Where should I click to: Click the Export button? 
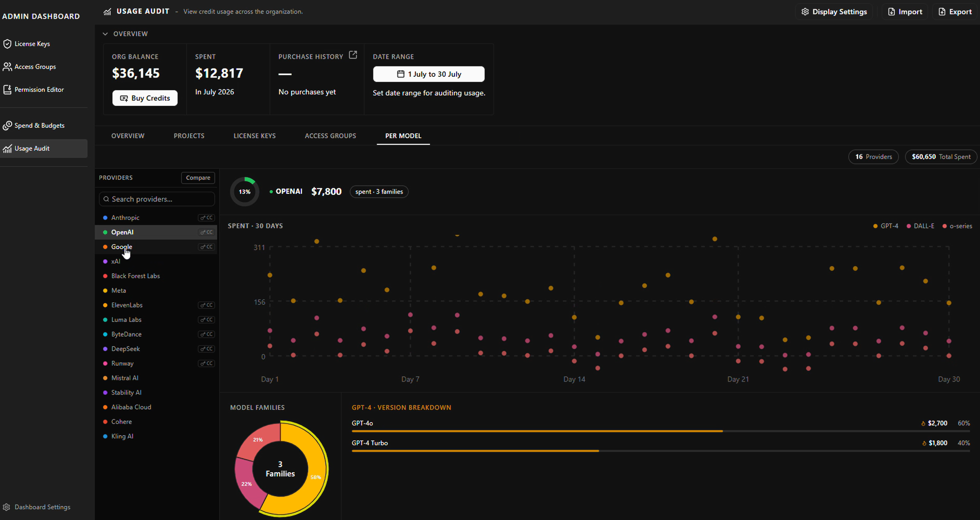(x=955, y=12)
